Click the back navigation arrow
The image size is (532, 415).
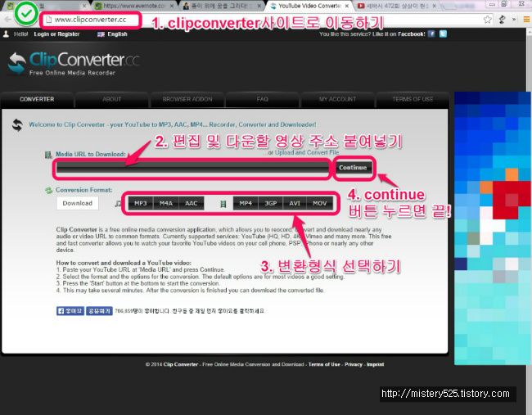click(7, 20)
